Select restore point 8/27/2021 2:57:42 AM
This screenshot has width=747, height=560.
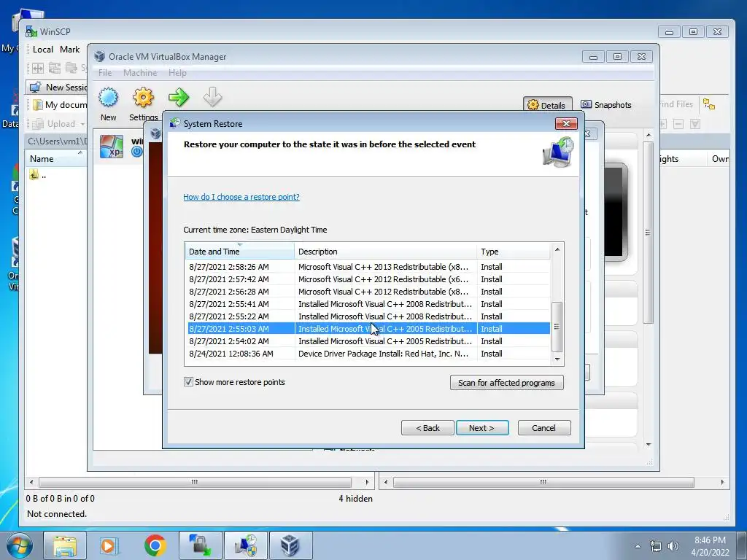point(368,279)
